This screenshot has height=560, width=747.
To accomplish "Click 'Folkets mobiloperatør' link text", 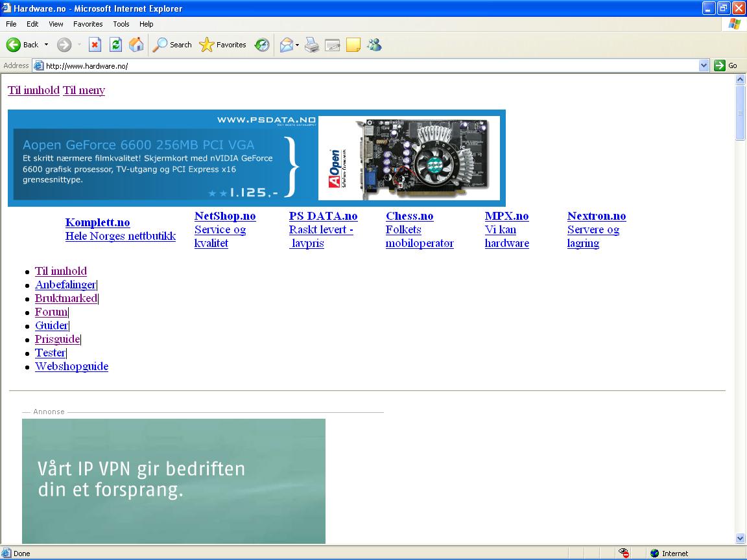I will 420,237.
